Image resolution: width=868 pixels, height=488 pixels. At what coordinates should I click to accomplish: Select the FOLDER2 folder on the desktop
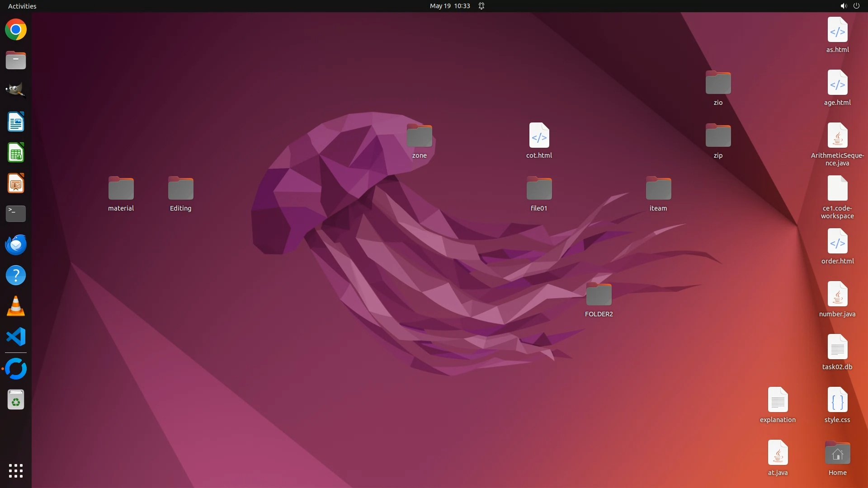pyautogui.click(x=599, y=296)
